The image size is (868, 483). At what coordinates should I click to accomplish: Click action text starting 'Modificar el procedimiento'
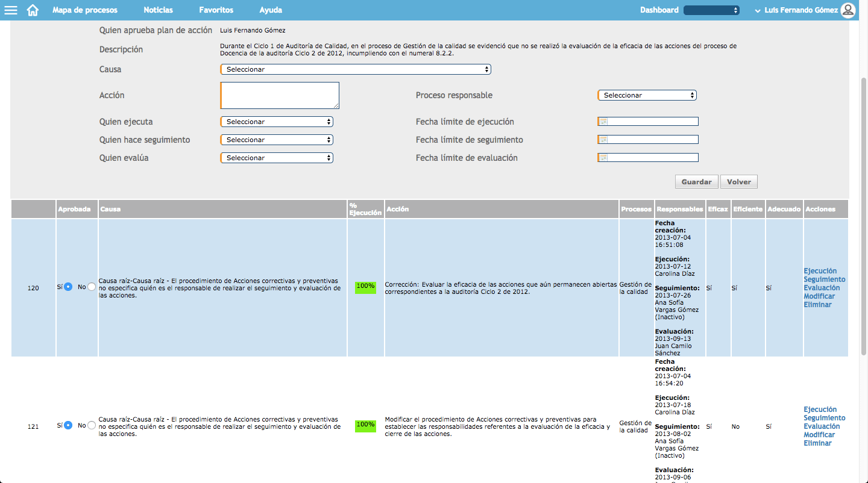pyautogui.click(x=497, y=426)
